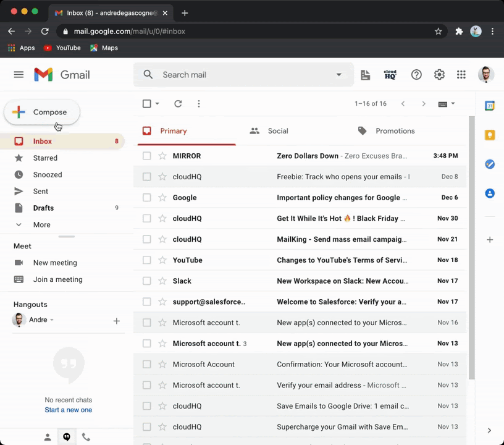Star the Google policy changes email
The width and height of the screenshot is (504, 445).
162,197
